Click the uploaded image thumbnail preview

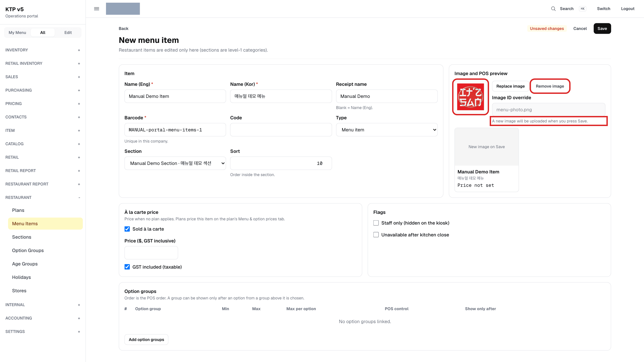tap(470, 97)
